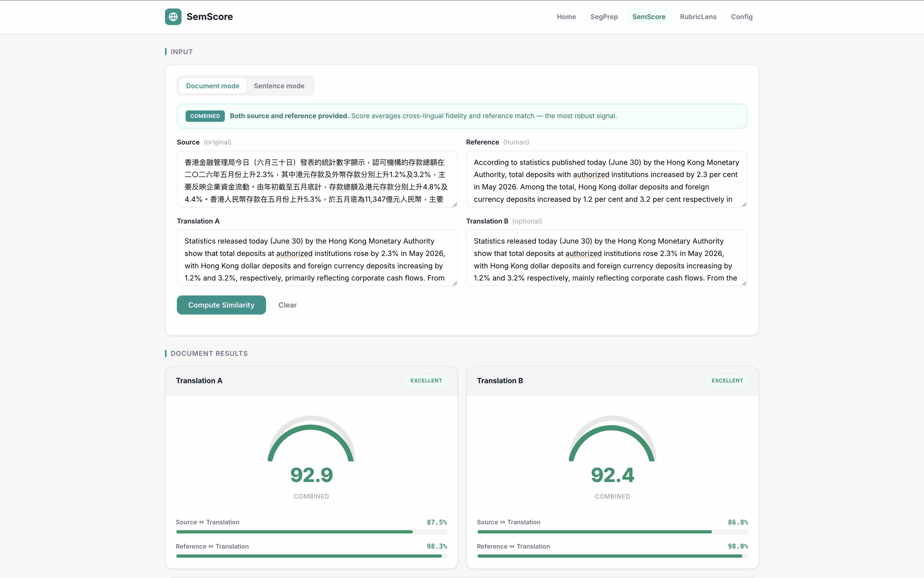This screenshot has height=578, width=924.
Task: Focus the Translation A text area
Action: 317,258
